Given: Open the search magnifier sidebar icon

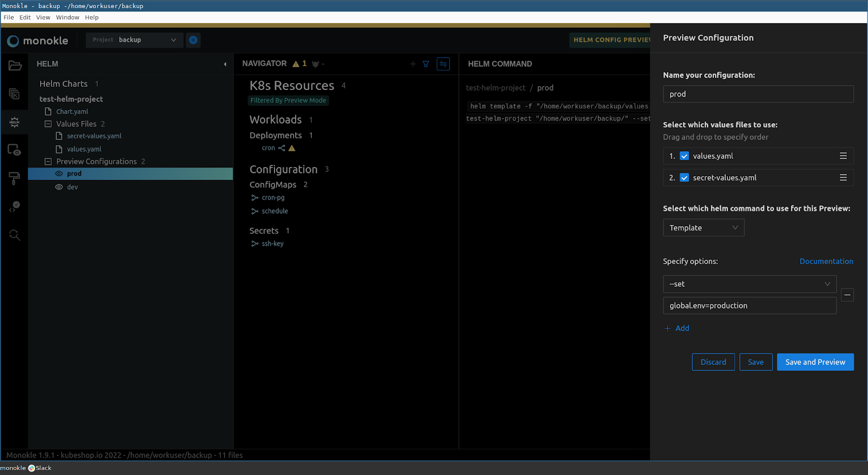Looking at the screenshot, I should click(15, 235).
